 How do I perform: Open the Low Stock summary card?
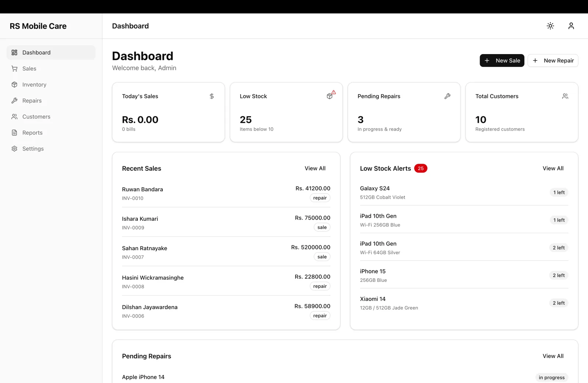(286, 112)
